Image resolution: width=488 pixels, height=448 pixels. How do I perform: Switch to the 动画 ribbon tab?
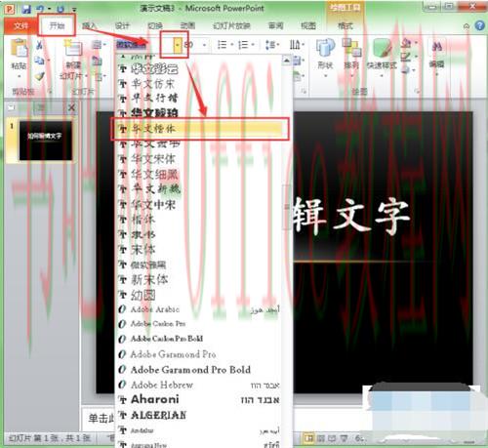coord(187,25)
